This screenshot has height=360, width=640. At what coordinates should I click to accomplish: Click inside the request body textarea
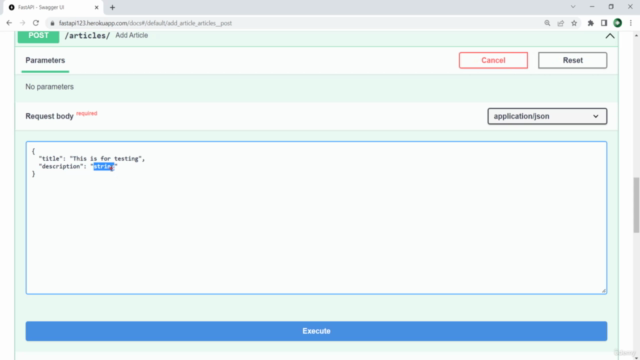(x=316, y=218)
